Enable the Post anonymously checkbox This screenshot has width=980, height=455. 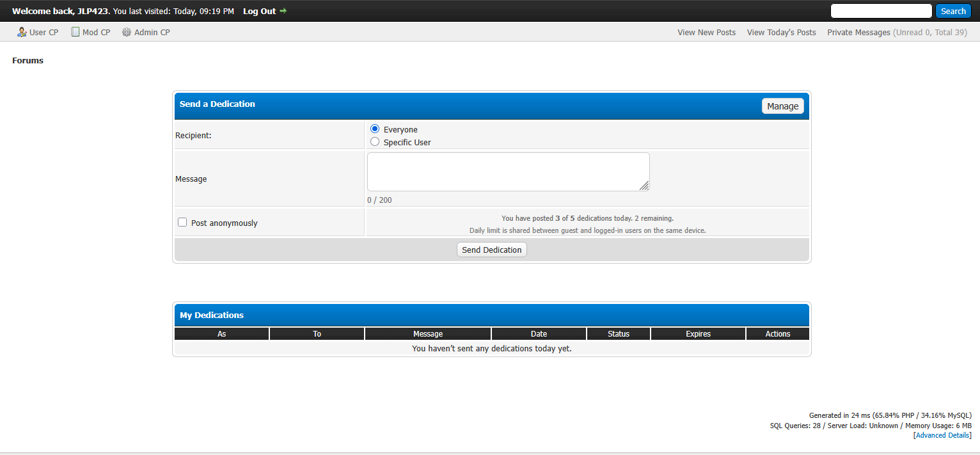coord(182,223)
